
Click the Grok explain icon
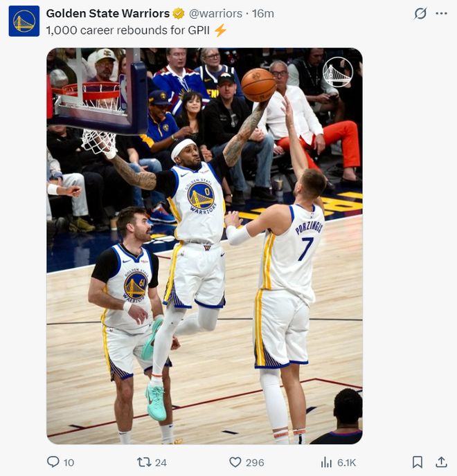click(x=420, y=13)
